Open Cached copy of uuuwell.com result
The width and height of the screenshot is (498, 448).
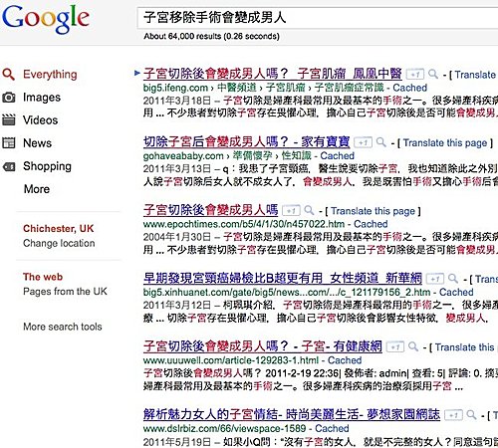(x=345, y=360)
